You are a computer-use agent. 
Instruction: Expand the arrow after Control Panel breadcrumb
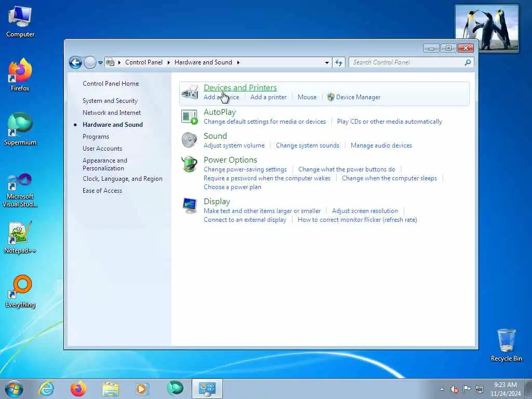tap(169, 62)
